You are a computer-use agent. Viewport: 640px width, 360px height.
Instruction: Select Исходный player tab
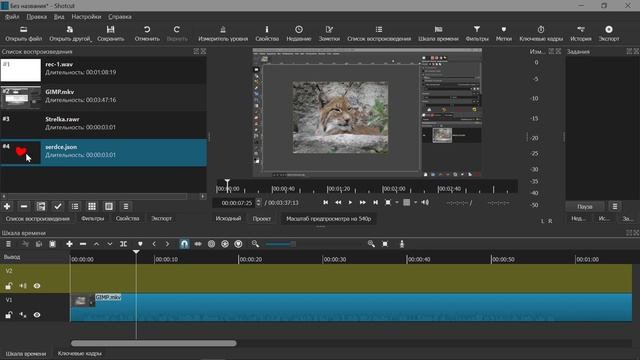tap(228, 219)
